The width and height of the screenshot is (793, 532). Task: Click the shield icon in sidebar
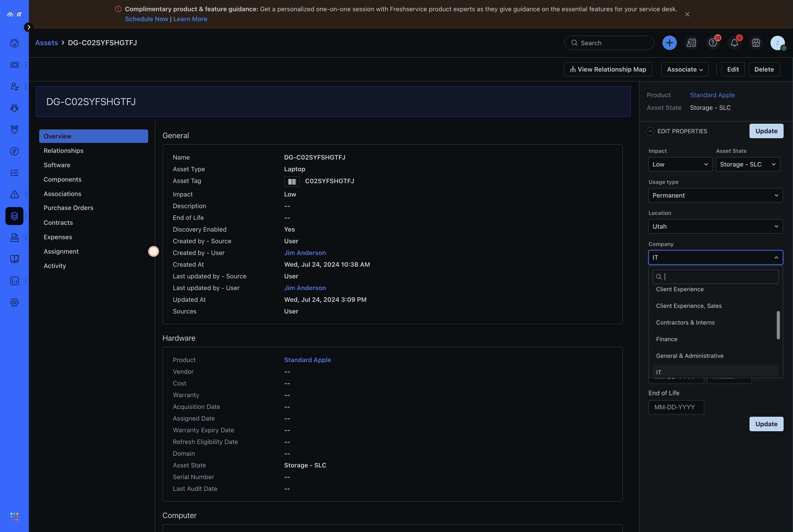14,130
